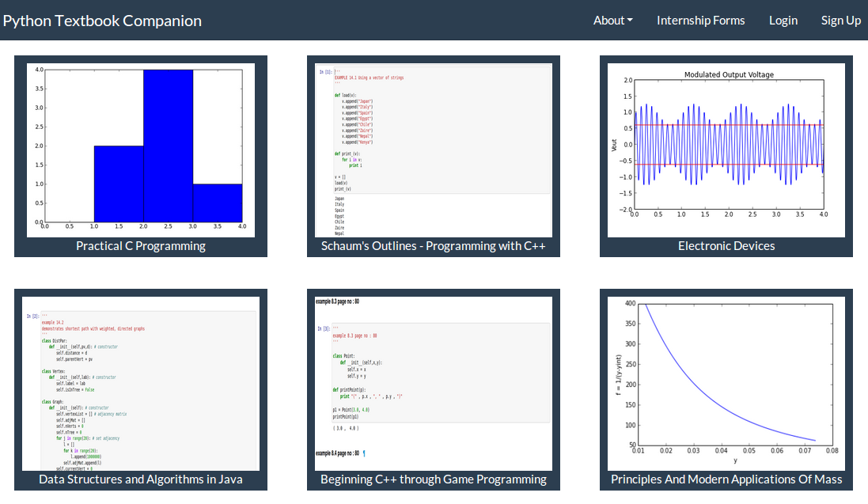Click the Sign Up link

(x=840, y=21)
